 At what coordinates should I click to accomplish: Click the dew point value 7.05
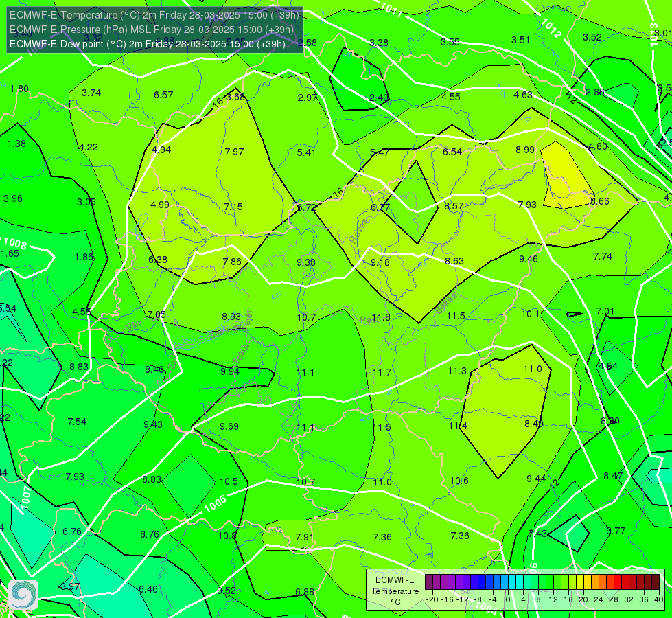[x=157, y=314]
